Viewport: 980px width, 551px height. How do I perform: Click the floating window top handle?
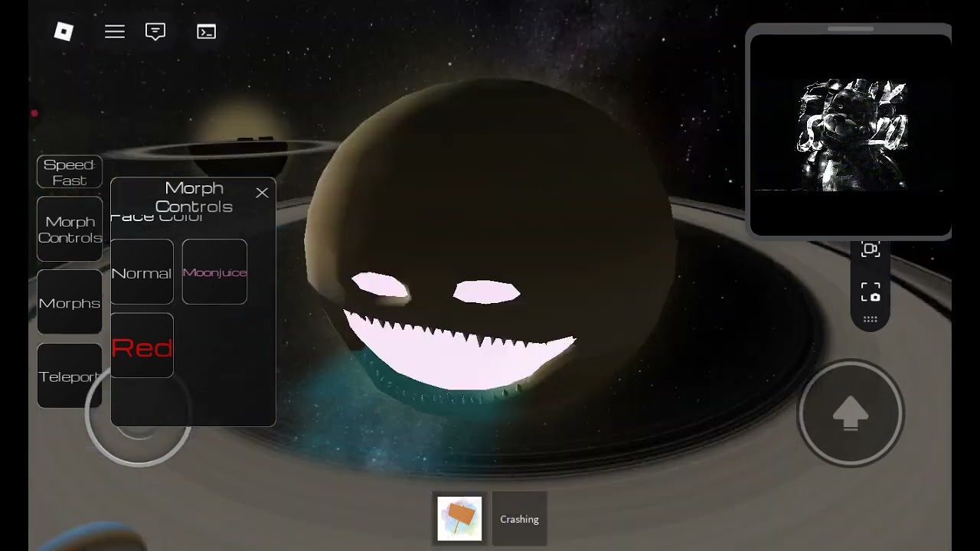(x=850, y=29)
